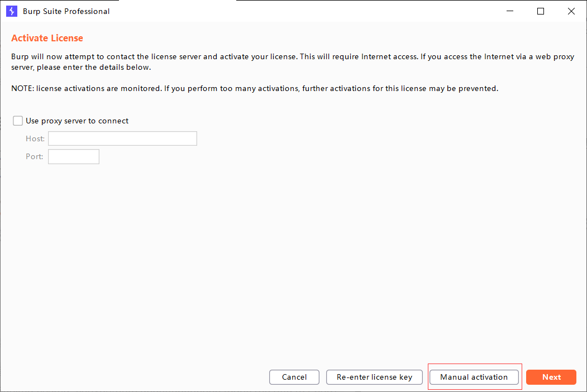Focus the proxy Host input field
This screenshot has width=587, height=392.
point(122,138)
